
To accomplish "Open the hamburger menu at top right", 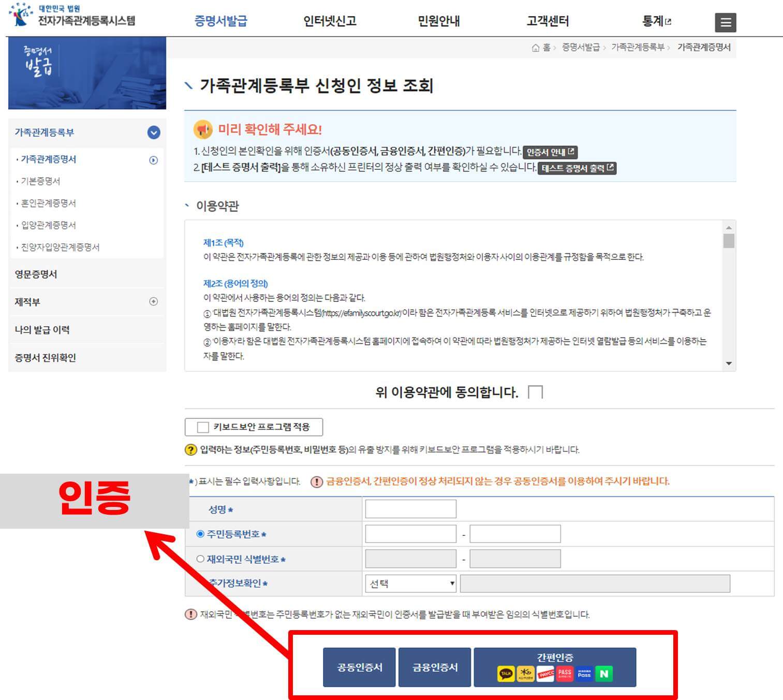I will [726, 22].
